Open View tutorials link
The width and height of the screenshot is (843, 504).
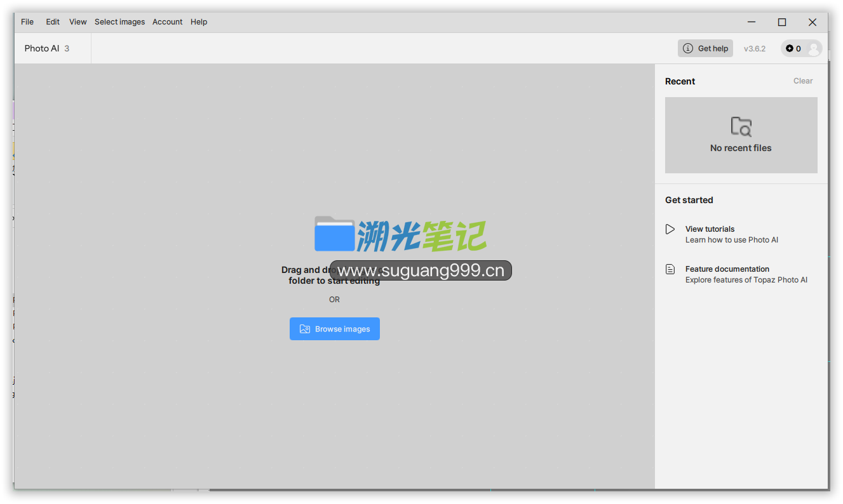click(710, 229)
